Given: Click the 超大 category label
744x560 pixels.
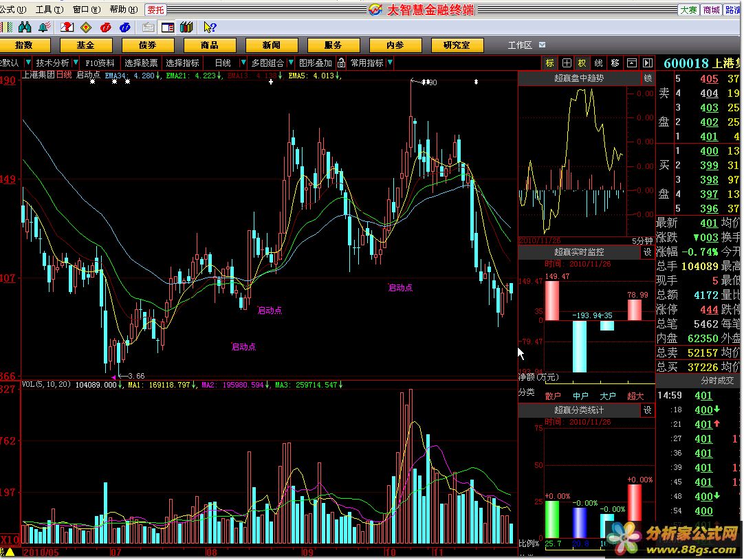Looking at the screenshot, I should tap(635, 396).
